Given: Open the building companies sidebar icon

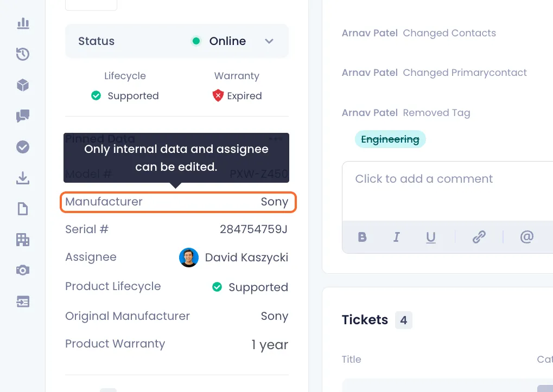Looking at the screenshot, I should tap(23, 240).
